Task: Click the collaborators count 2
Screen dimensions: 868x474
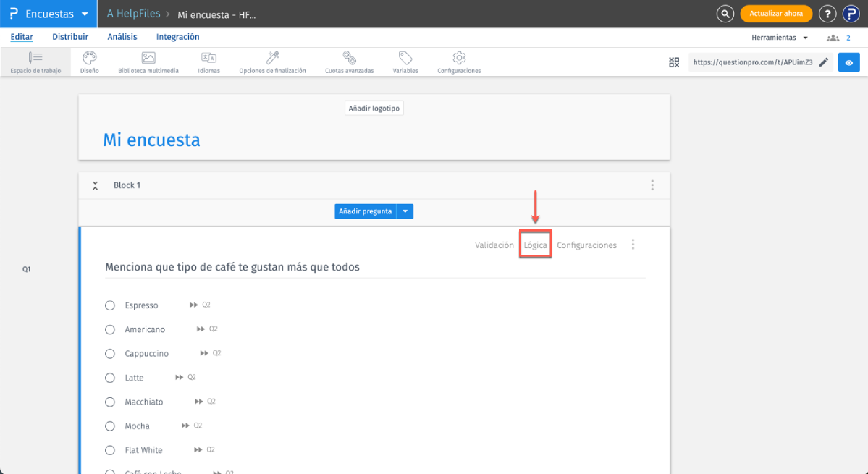Action: point(848,38)
